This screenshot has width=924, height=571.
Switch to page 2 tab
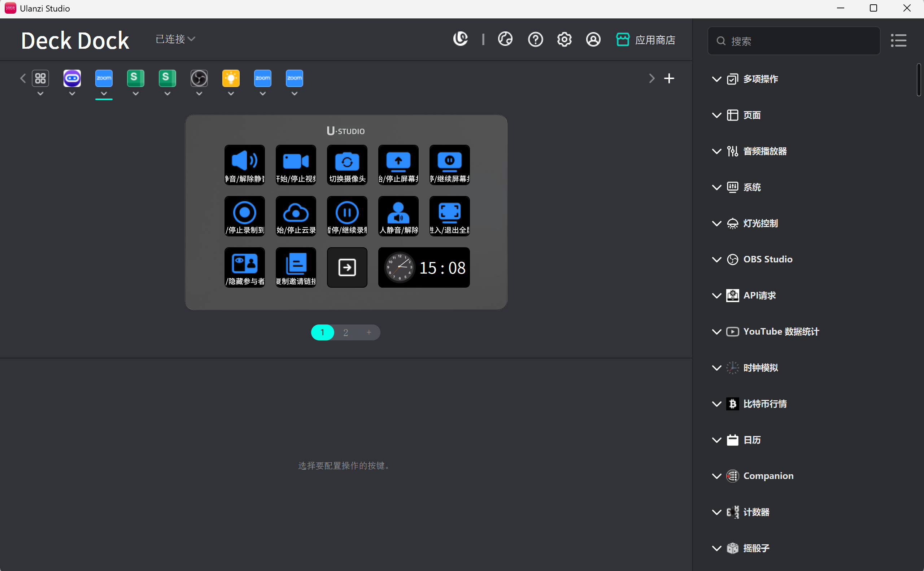[345, 332]
